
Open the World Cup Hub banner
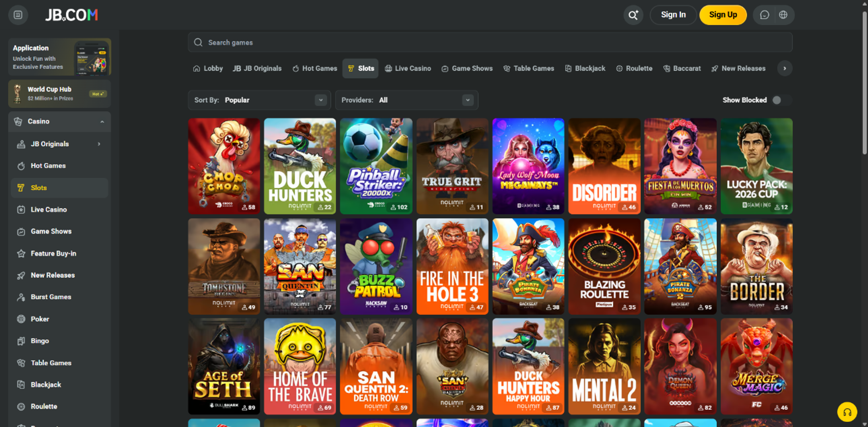60,94
